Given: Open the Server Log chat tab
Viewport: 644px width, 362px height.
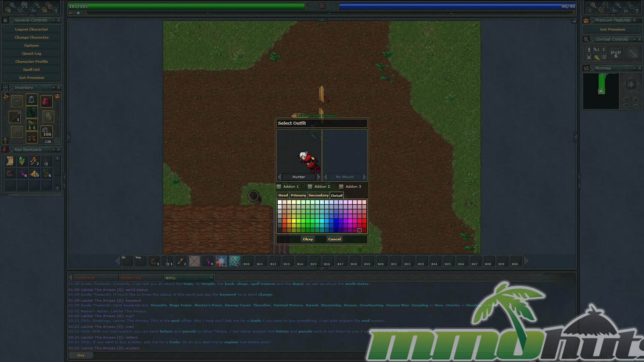Looking at the screenshot, I should (x=131, y=278).
